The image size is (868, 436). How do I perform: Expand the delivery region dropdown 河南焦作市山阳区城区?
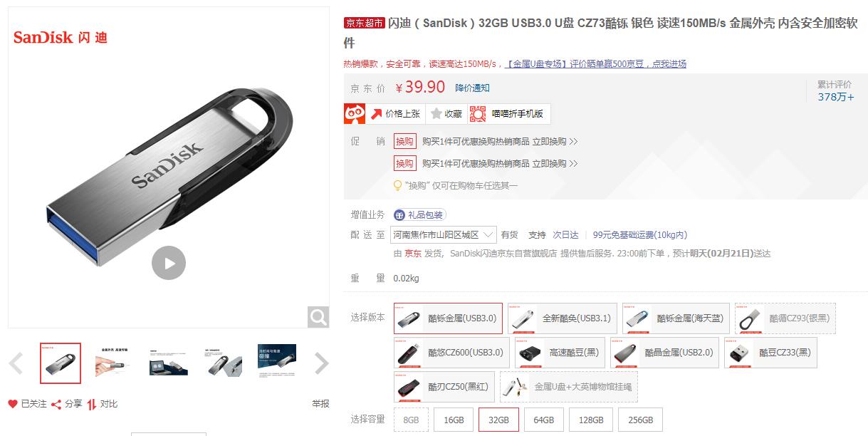444,234
